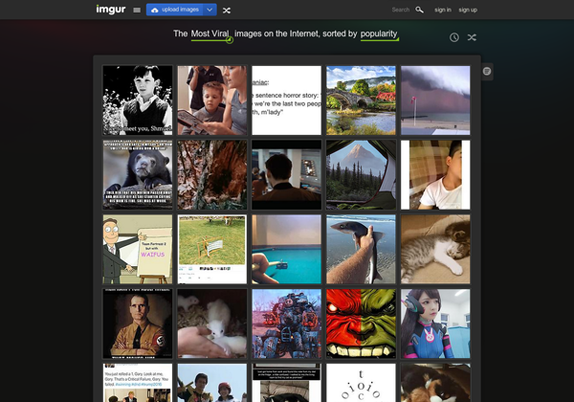The height and width of the screenshot is (402, 574).
Task: Open the sign up link
Action: point(468,10)
